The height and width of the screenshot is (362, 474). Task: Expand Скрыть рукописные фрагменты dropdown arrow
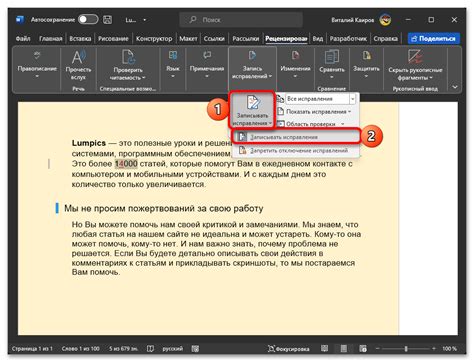point(431,78)
